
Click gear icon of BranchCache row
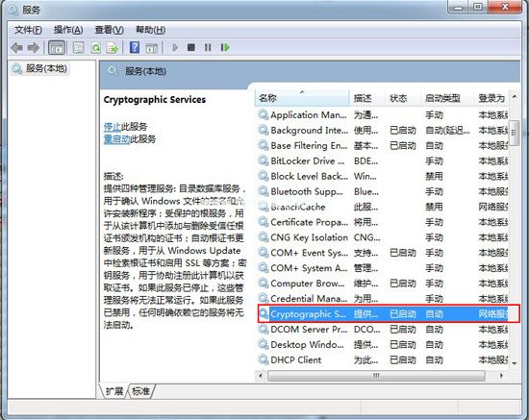(x=264, y=207)
